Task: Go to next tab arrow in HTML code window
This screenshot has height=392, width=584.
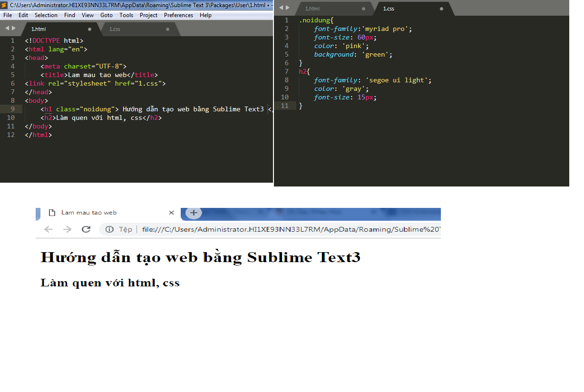Action: coord(14,29)
